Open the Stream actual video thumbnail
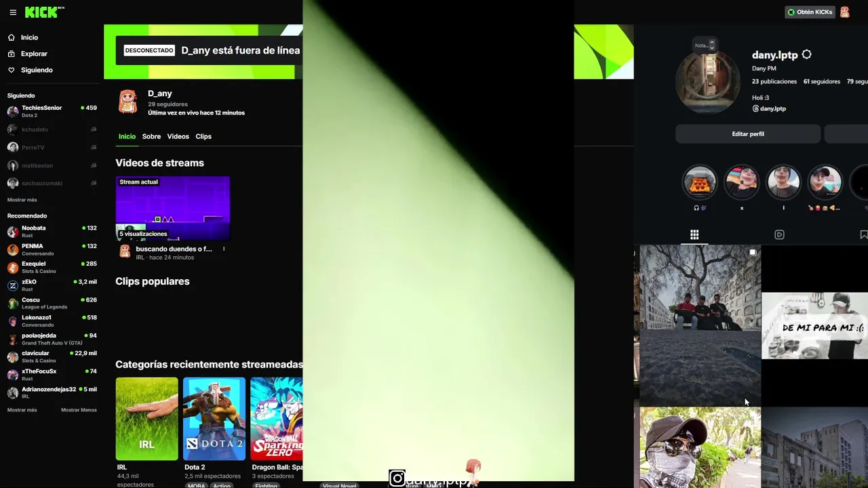868x488 pixels. [173, 209]
